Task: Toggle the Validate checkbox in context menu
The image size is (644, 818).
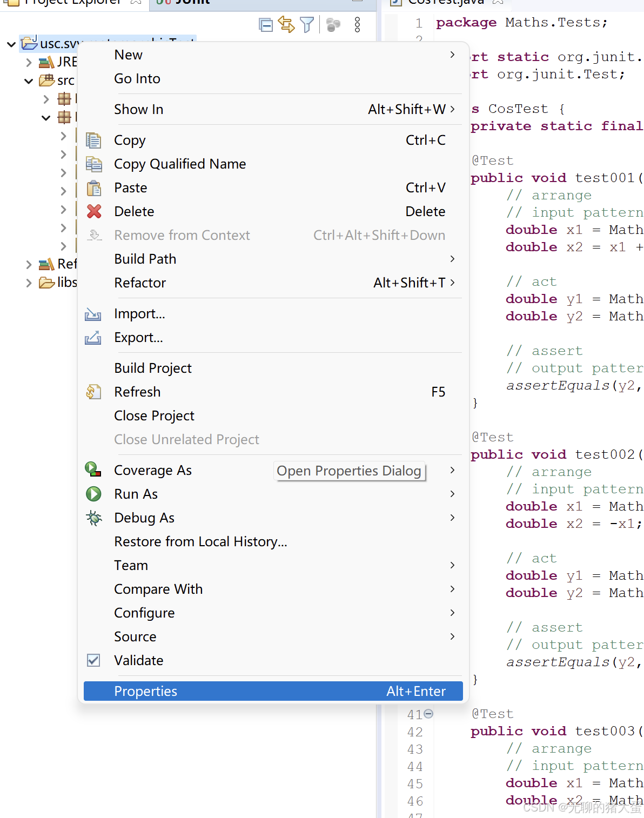Action: 93,660
